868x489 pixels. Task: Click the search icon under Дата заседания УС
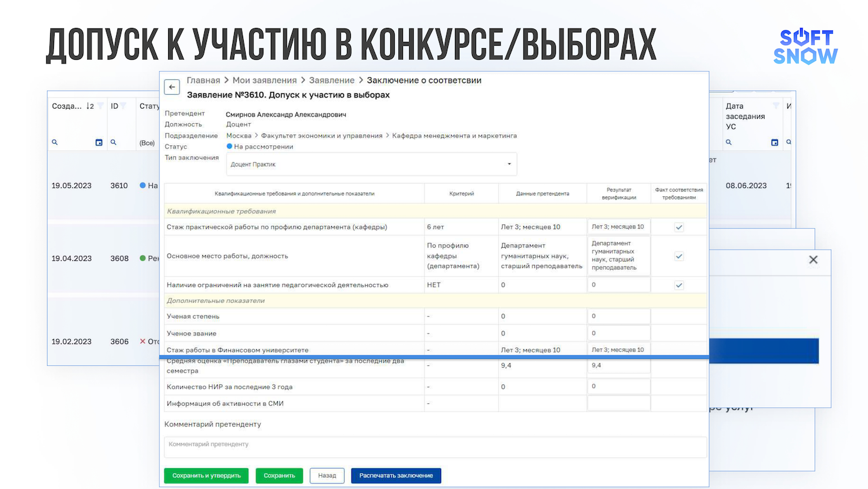pos(728,142)
